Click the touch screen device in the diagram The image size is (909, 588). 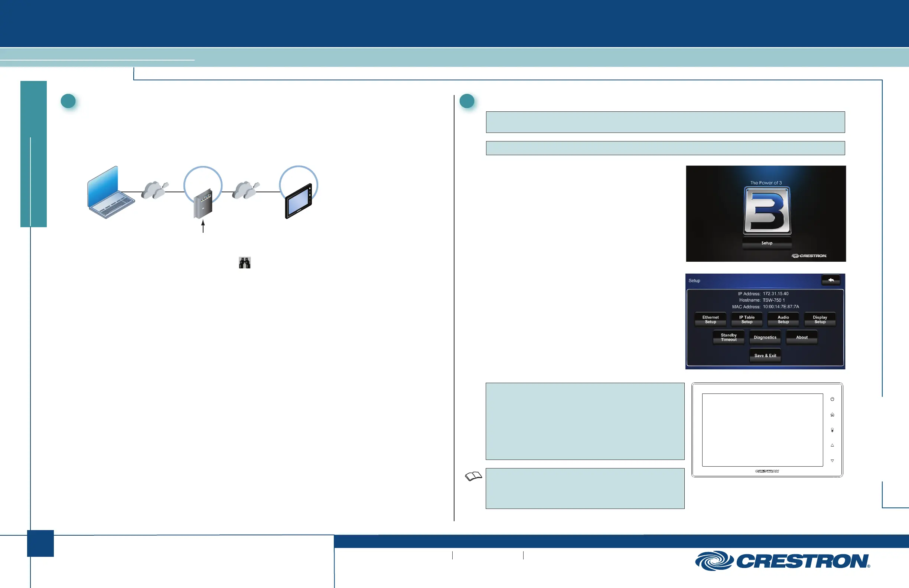click(299, 201)
